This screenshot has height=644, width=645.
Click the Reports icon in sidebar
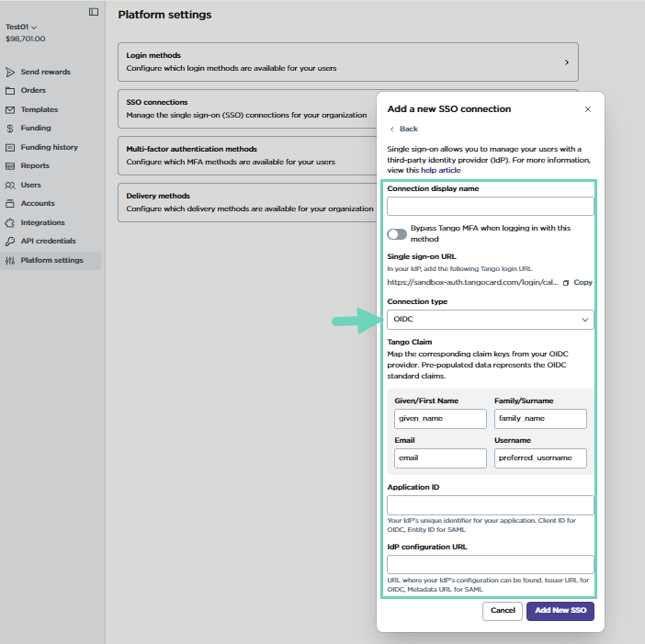pyautogui.click(x=10, y=166)
